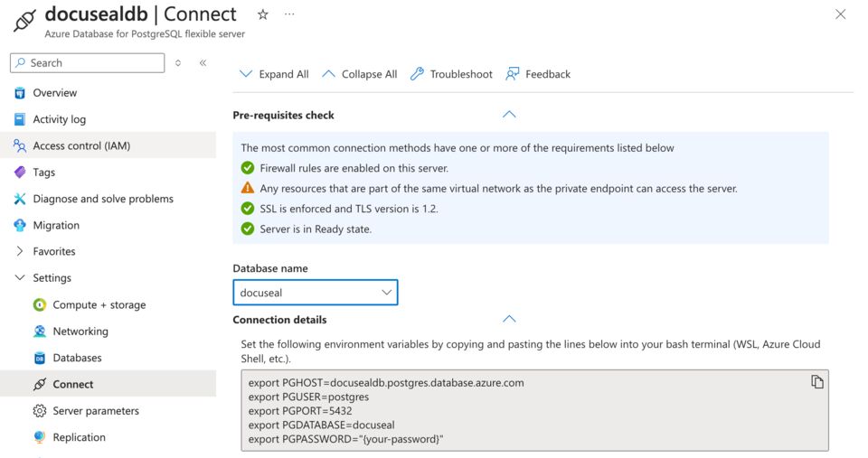The image size is (868, 458).
Task: Click the Firewall rules are enabled text
Action: (x=354, y=168)
